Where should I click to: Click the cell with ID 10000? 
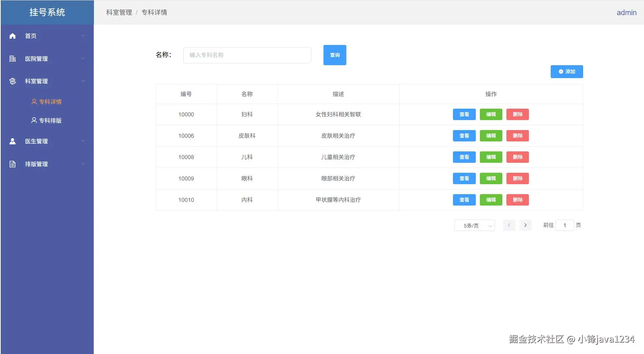[x=186, y=115]
